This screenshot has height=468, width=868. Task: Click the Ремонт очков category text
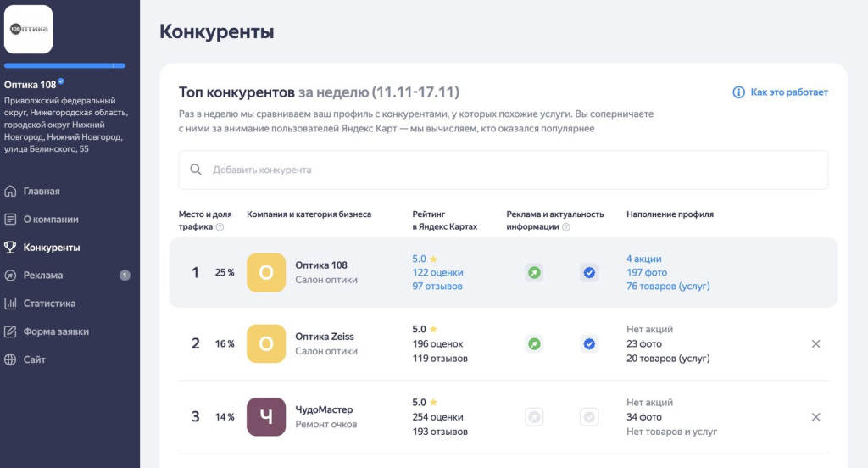point(326,424)
